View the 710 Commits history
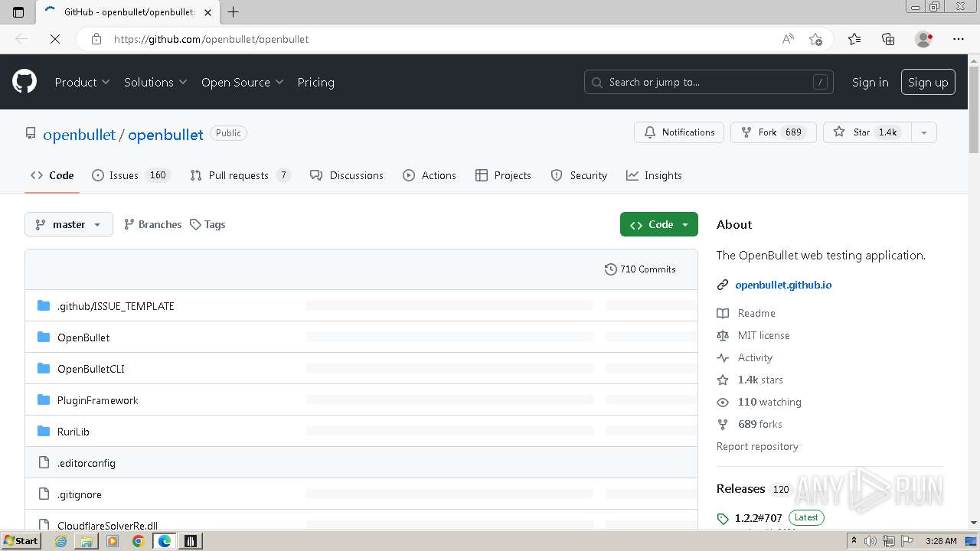Viewport: 980px width, 551px height. click(640, 269)
